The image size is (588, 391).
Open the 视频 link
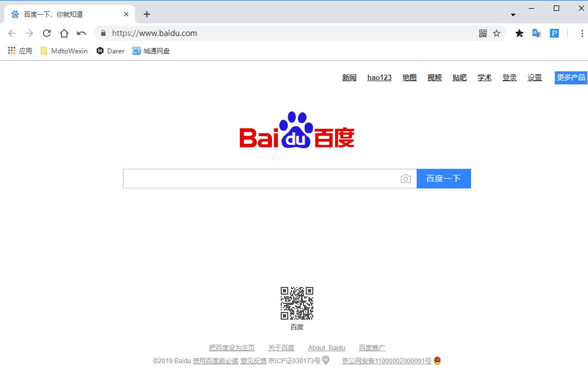tap(435, 77)
